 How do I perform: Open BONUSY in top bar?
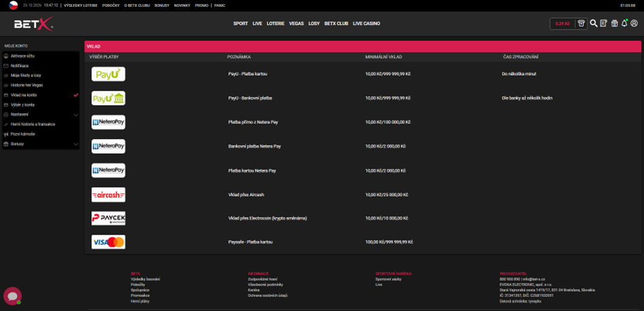pyautogui.click(x=162, y=5)
